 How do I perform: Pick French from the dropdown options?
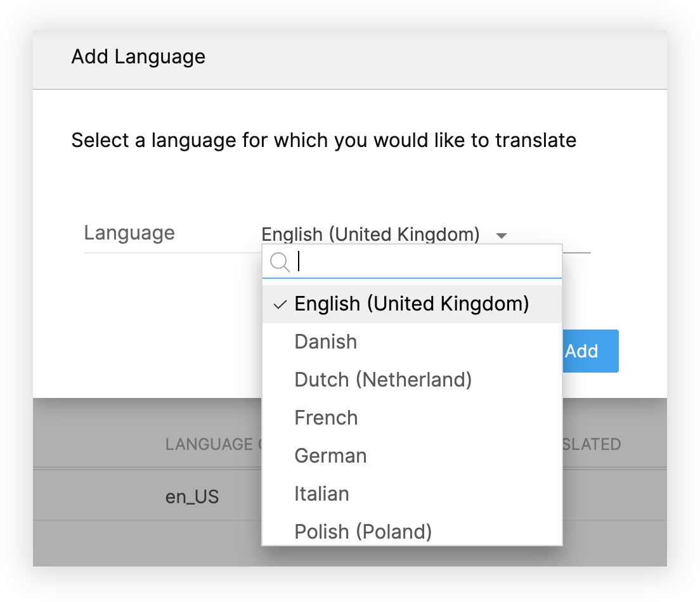click(x=326, y=418)
